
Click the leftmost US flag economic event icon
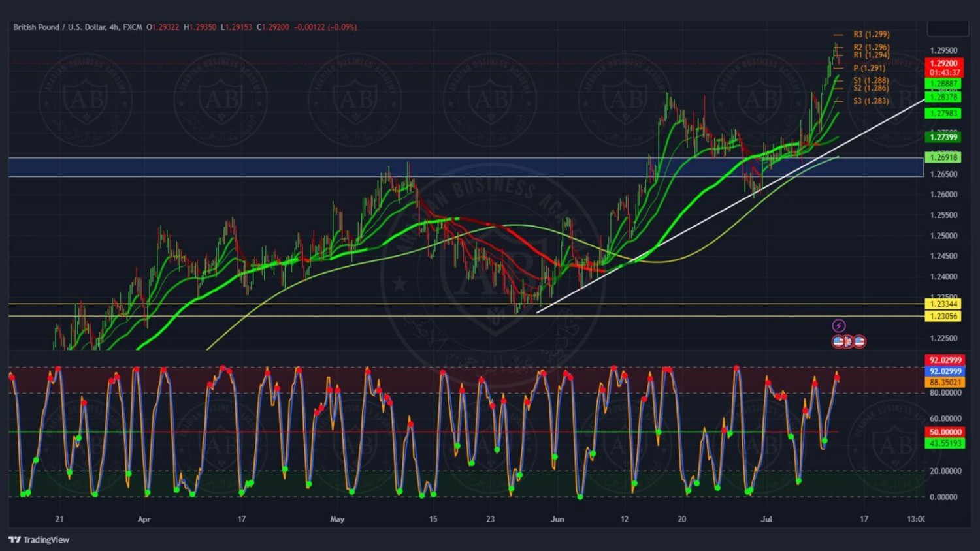pyautogui.click(x=838, y=341)
